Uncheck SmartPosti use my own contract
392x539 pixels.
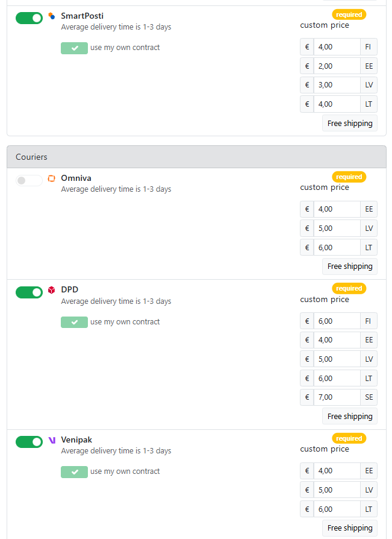pyautogui.click(x=75, y=48)
